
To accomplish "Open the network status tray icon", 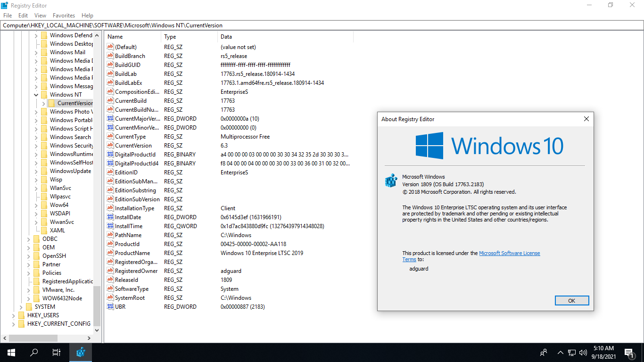I will [x=572, y=353].
